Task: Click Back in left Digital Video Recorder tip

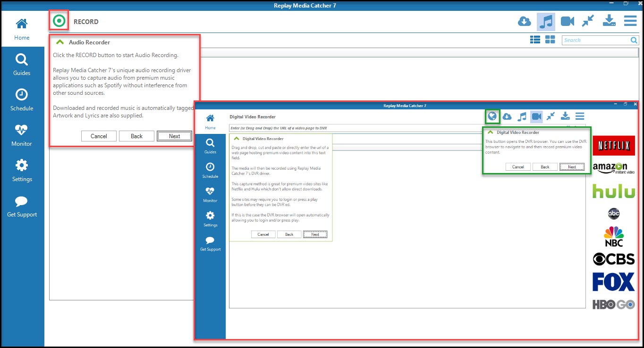Action: (289, 234)
